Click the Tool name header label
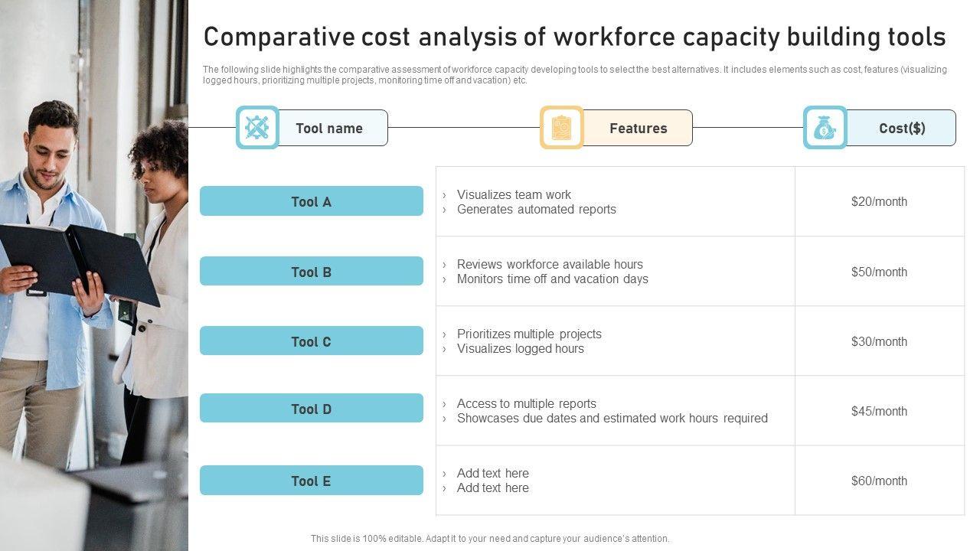 (330, 128)
